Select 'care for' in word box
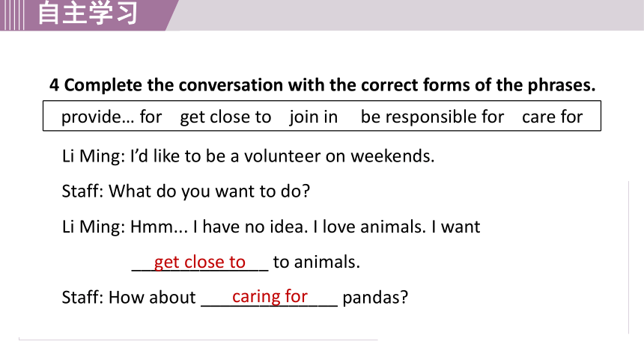Image resolution: width=644 pixels, height=362 pixels. pos(552,117)
